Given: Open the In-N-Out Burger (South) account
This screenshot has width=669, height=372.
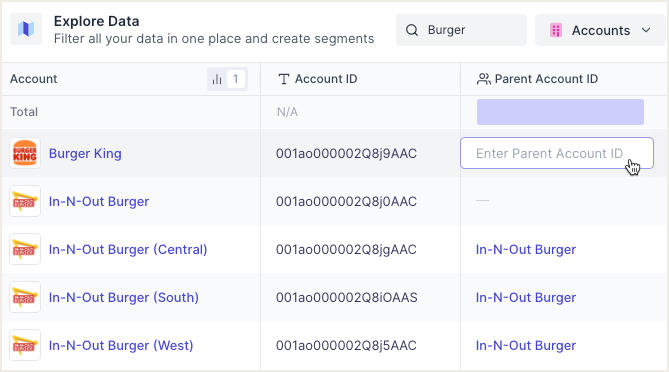Looking at the screenshot, I should [x=124, y=297].
